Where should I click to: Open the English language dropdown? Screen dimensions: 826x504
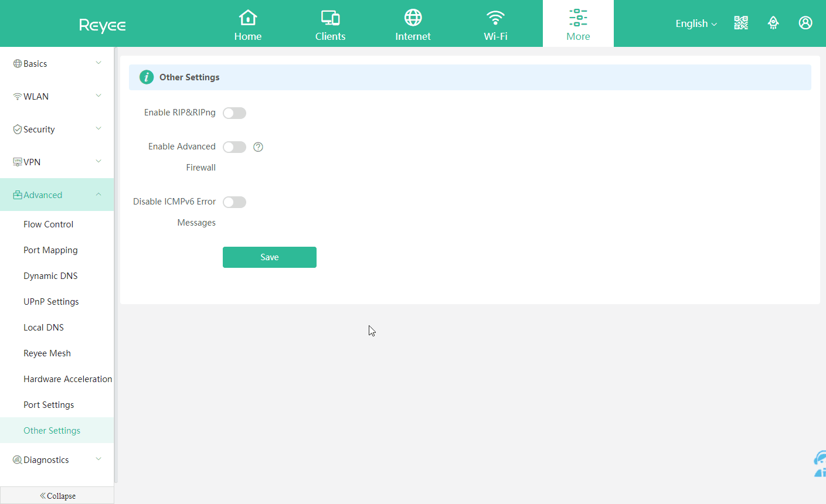click(x=696, y=23)
